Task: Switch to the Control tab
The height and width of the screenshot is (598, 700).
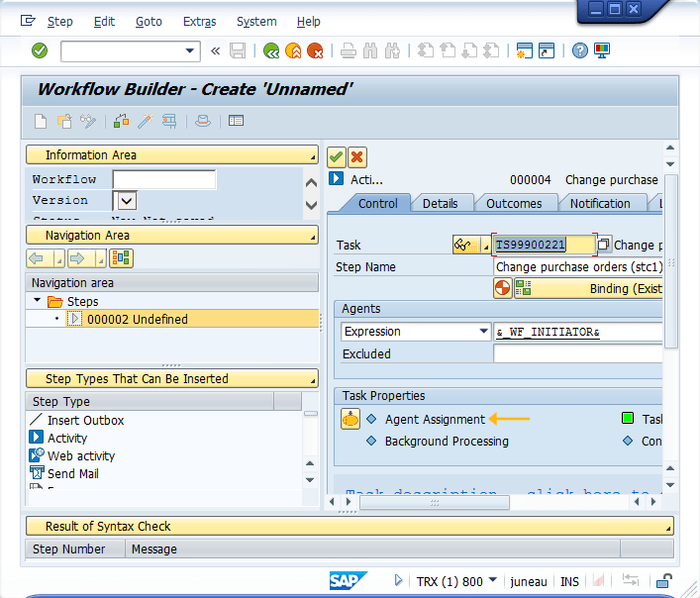Action: [377, 204]
